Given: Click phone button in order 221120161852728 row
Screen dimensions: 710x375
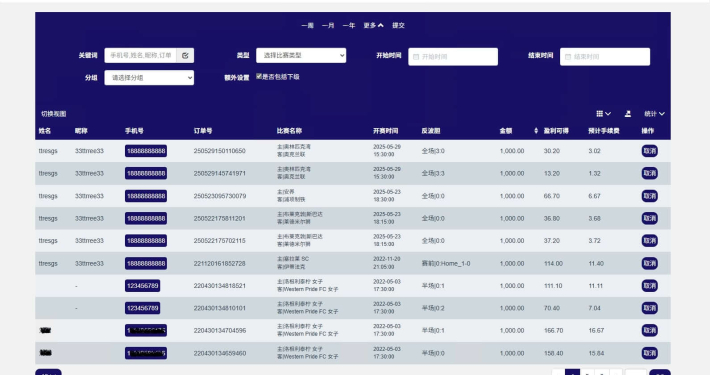Looking at the screenshot, I should (146, 263).
